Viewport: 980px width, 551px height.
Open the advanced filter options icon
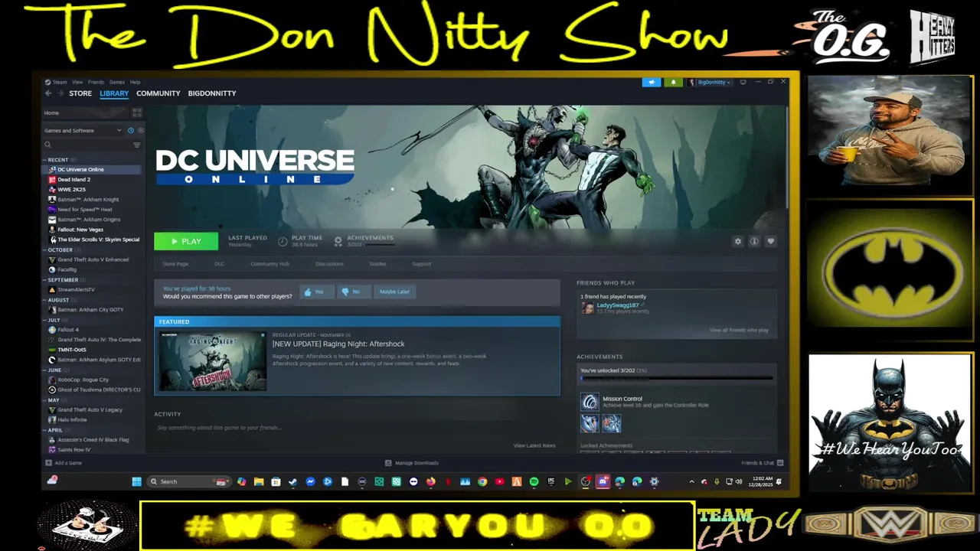137,145
